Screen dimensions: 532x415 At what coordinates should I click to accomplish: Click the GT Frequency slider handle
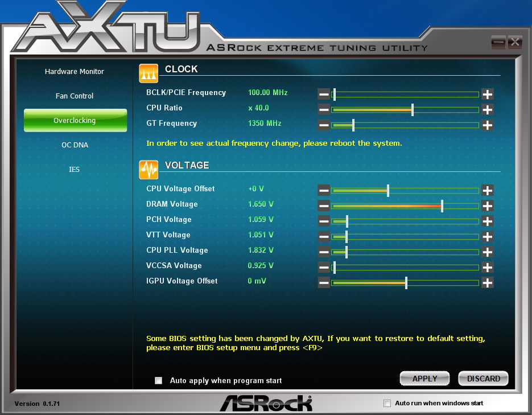click(x=353, y=125)
